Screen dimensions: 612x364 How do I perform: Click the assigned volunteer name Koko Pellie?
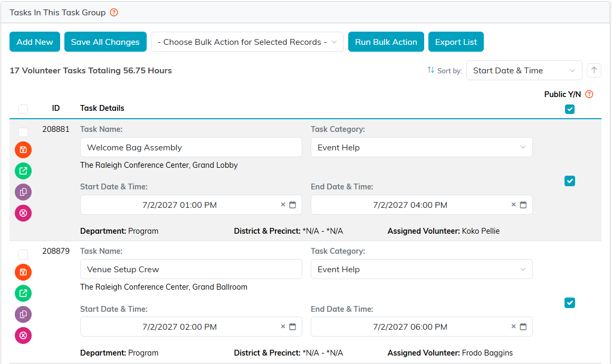tap(481, 231)
